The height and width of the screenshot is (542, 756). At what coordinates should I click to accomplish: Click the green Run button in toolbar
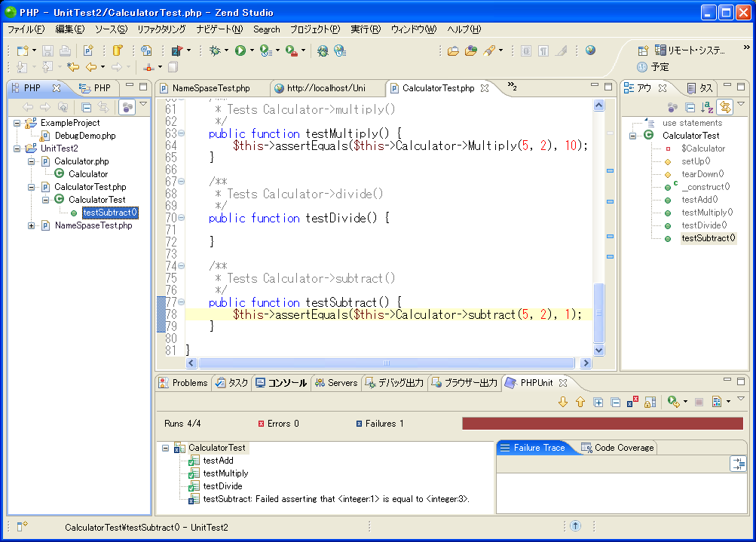(240, 51)
